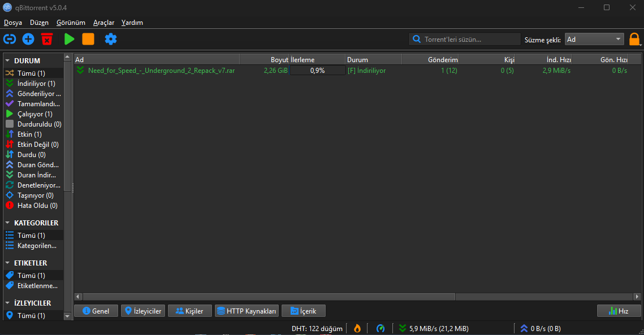Screen dimensions: 644x335
Task: Stop torrents with the orange stop icon
Action: point(88,39)
